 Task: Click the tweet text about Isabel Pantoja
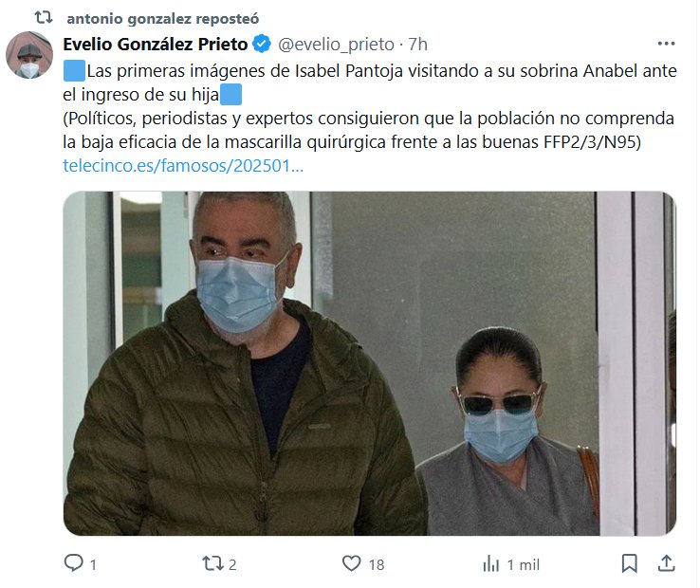(370, 106)
